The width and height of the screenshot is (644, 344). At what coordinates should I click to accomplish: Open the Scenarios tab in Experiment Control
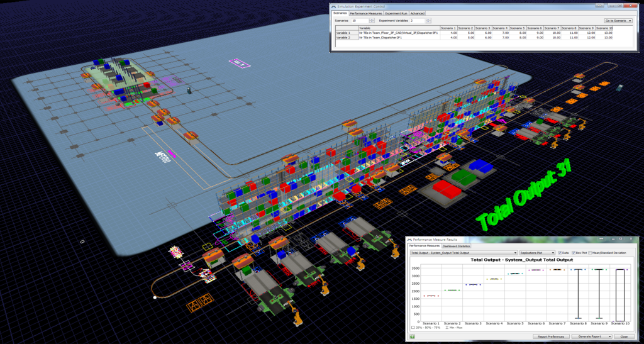[340, 13]
